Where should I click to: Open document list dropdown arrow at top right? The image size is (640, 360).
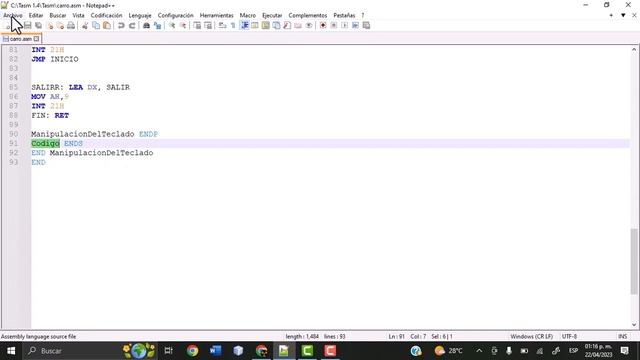tap(623, 15)
